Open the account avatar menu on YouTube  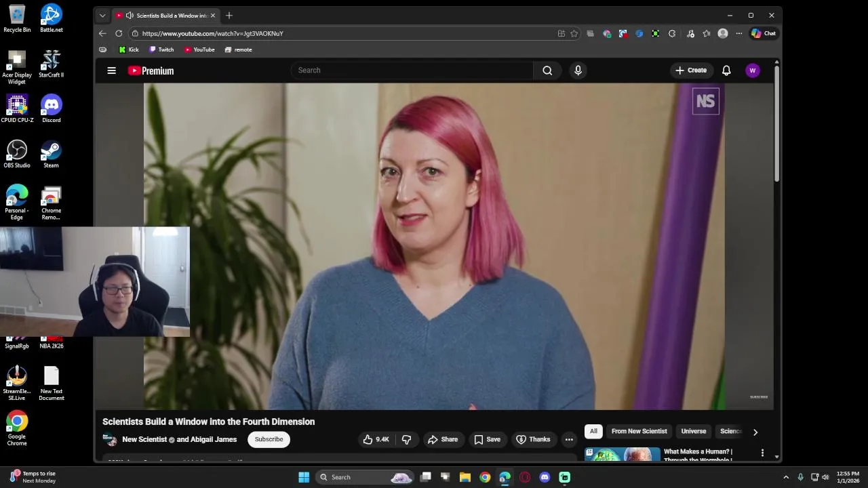pyautogui.click(x=752, y=70)
